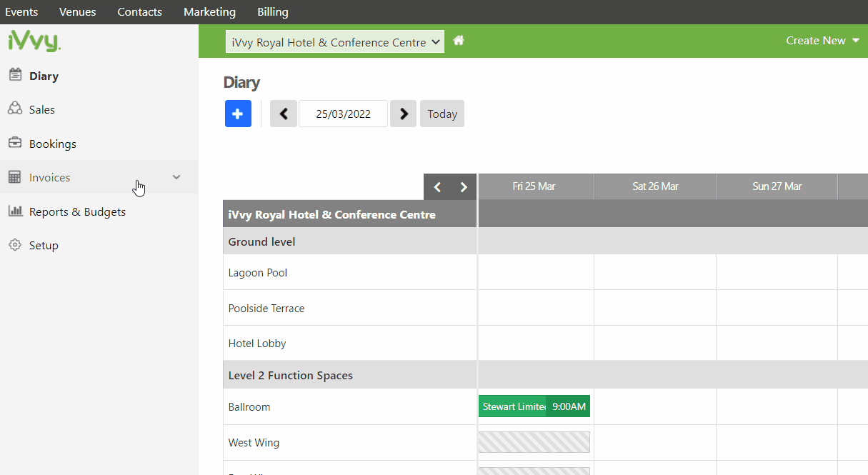This screenshot has height=475, width=868.
Task: Click the Sales icon in sidebar
Action: [15, 109]
